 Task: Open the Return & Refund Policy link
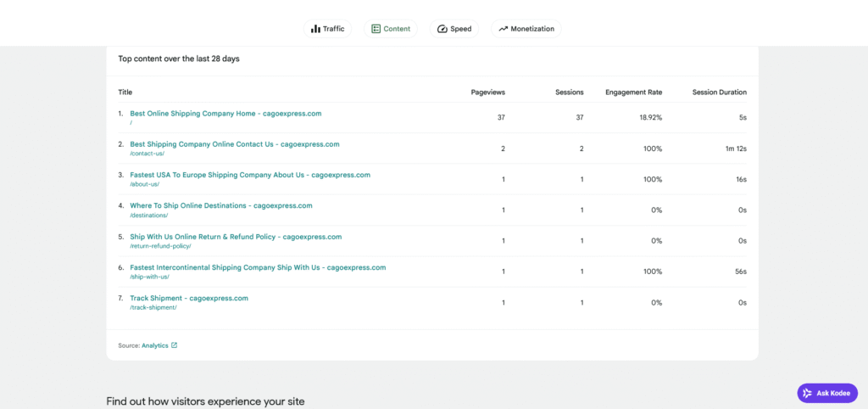tap(236, 237)
